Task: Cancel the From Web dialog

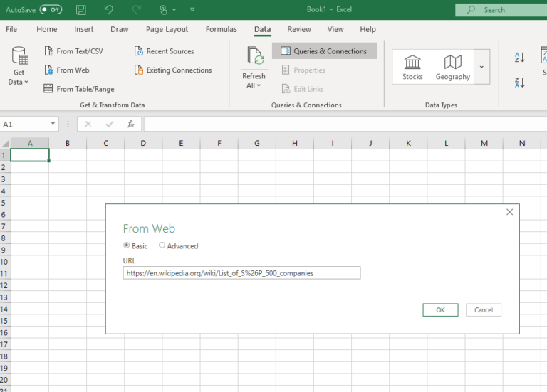Action: click(484, 310)
